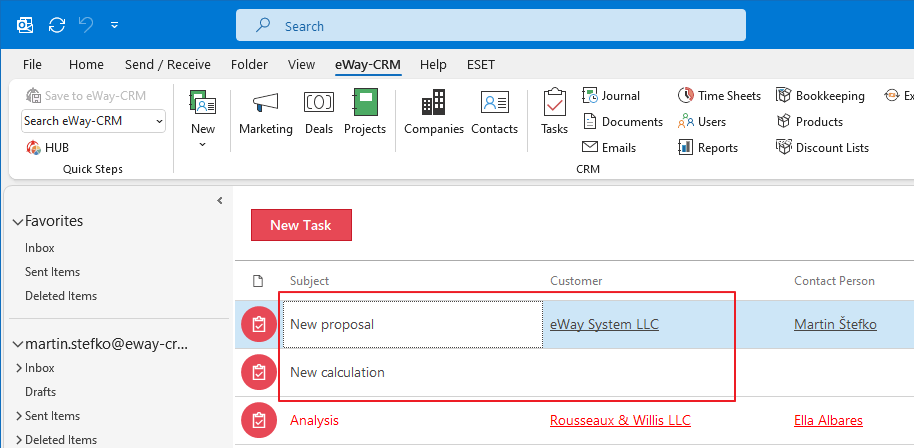Open the Rousseaux & Willis LLC link

click(620, 421)
